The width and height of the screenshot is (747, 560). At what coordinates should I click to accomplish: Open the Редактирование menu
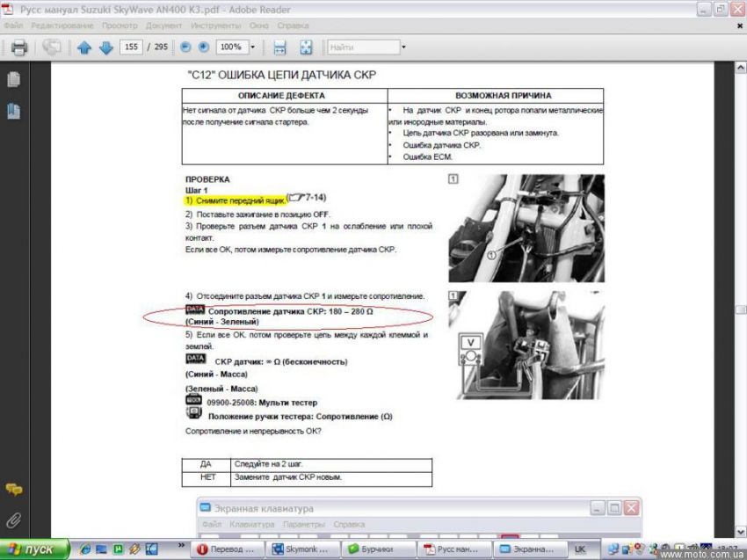tap(62, 25)
